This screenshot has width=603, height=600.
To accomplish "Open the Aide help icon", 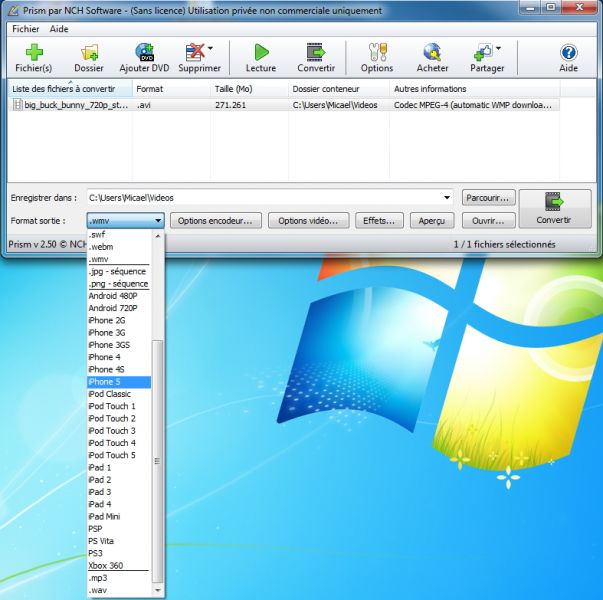I will pos(568,52).
